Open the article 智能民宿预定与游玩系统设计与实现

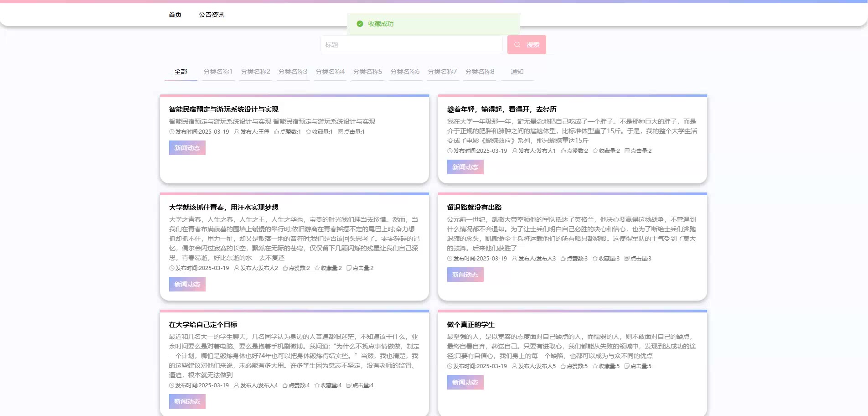[x=224, y=109]
